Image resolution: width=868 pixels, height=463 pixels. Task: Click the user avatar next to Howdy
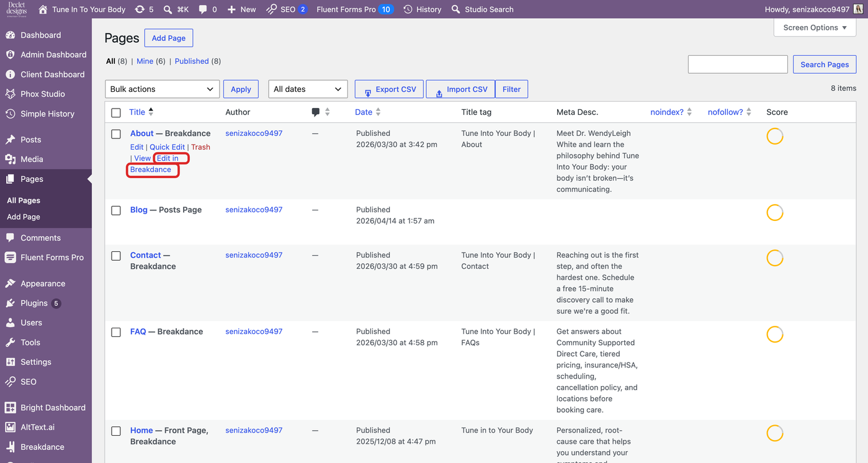pyautogui.click(x=860, y=9)
